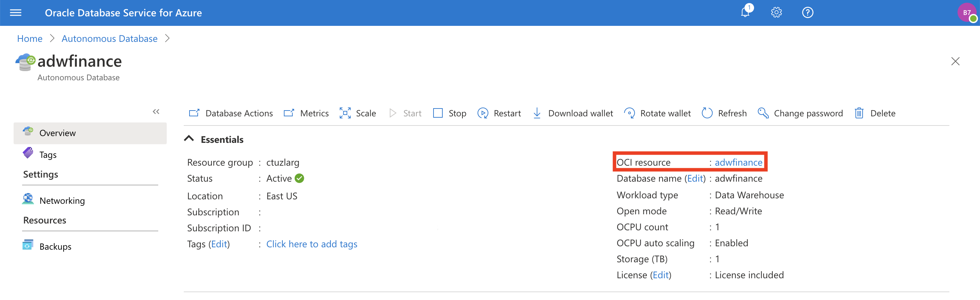The height and width of the screenshot is (300, 980).
Task: Stop the database
Action: point(449,113)
